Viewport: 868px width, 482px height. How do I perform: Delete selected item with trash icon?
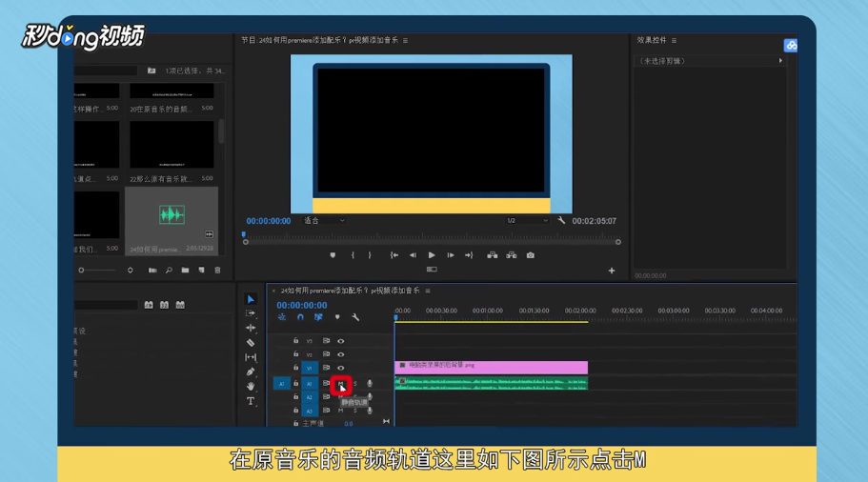(217, 270)
